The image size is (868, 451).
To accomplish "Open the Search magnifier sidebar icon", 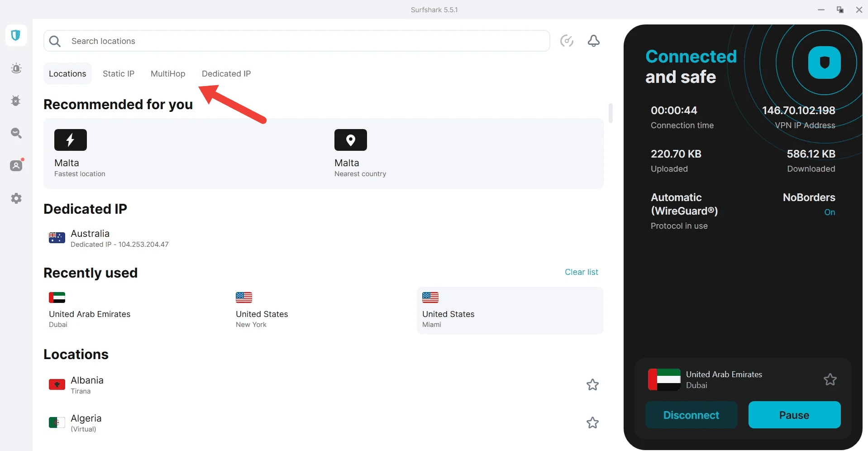I will (x=16, y=133).
